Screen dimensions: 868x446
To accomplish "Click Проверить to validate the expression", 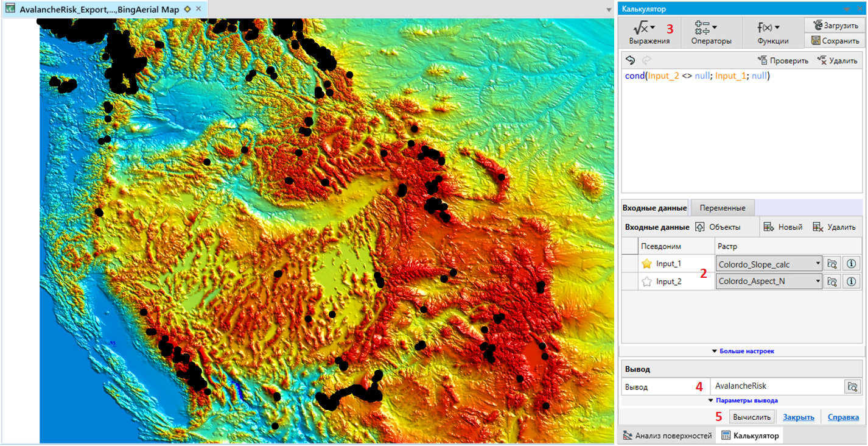I will point(783,60).
